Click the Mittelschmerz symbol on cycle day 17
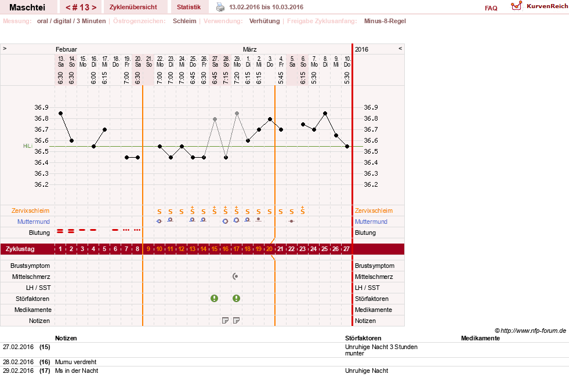The image size is (569, 392). [x=235, y=277]
